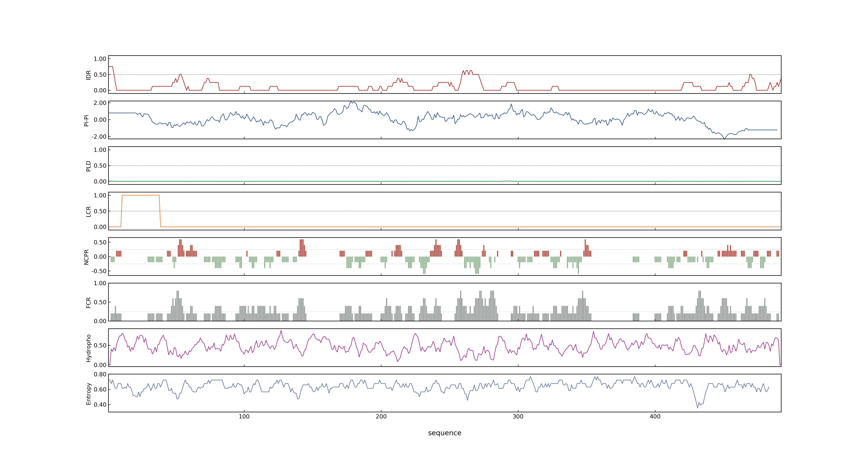Click the tallest Hydropho peak before residue 200
Viewport: 868px width, 463px height.
point(281,331)
